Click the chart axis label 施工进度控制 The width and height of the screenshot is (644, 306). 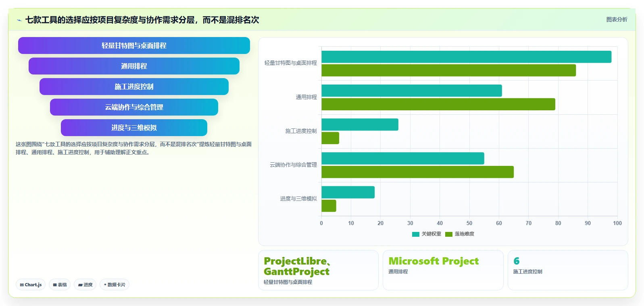[x=301, y=131]
